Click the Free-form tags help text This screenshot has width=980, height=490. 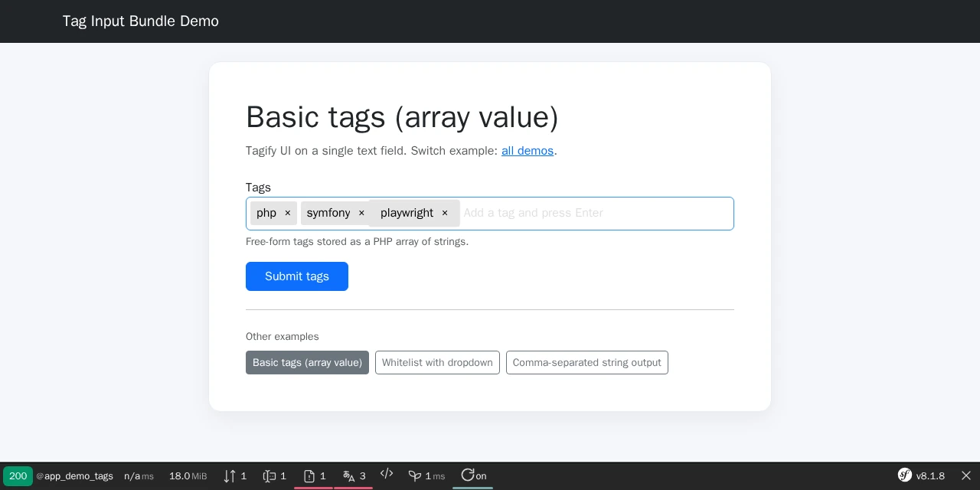[357, 242]
